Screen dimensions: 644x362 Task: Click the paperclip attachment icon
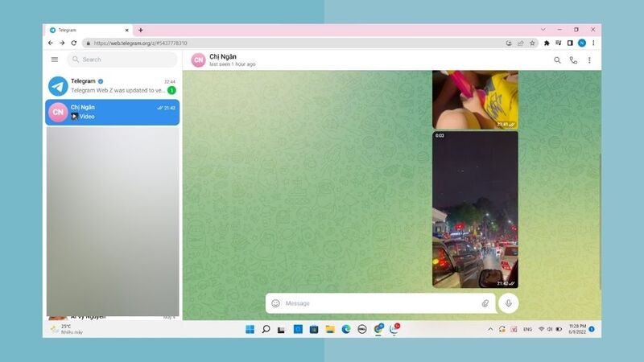[x=485, y=303]
